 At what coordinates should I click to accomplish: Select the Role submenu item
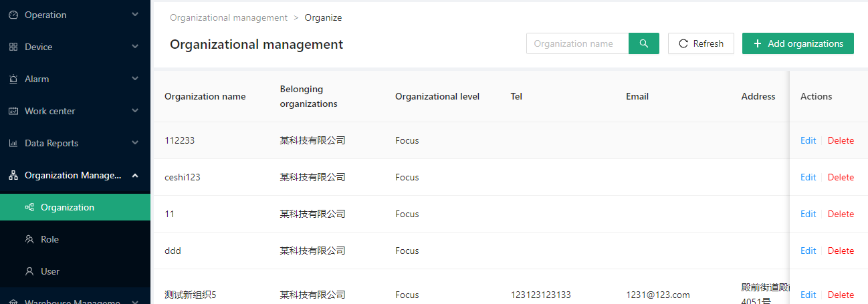pos(75,239)
